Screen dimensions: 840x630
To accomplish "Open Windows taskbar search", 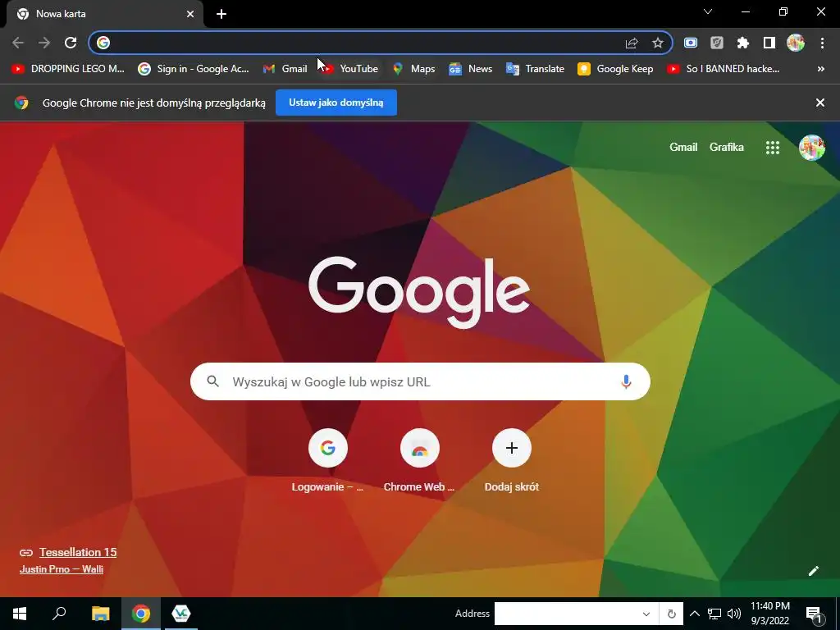I will coord(59,614).
